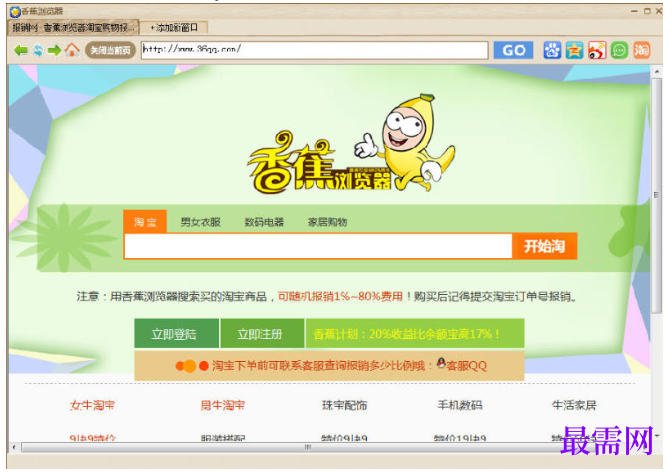Select the 家居购物 search tab
Viewport: 672px width, 472px height.
click(327, 222)
